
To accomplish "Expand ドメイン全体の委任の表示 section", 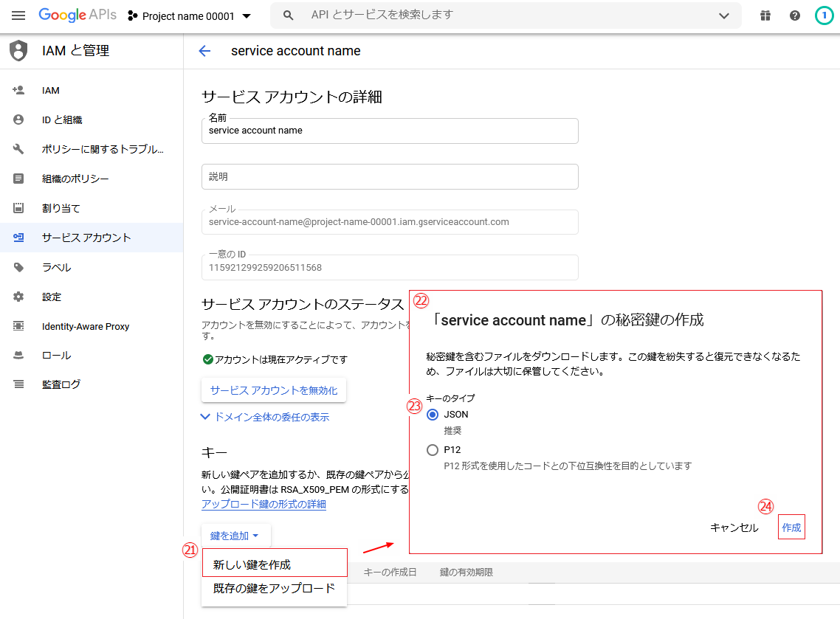I will tap(266, 417).
